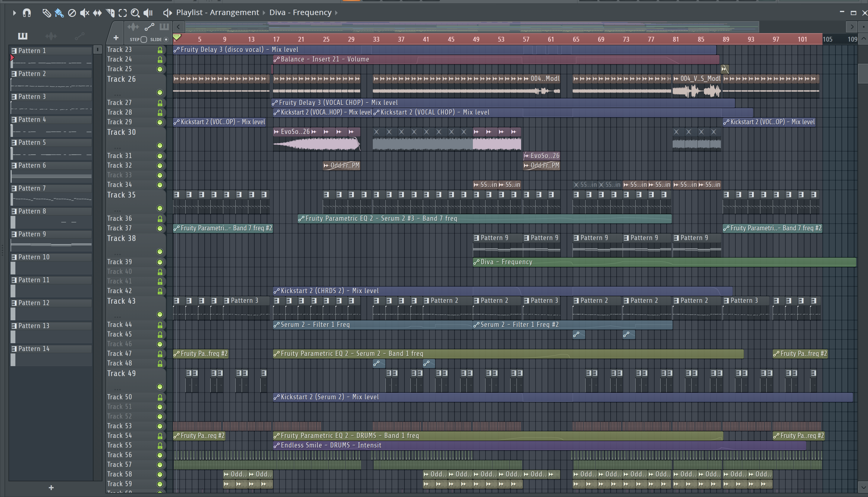Select the Draw pencil tool
868x497 pixels.
pyautogui.click(x=46, y=13)
